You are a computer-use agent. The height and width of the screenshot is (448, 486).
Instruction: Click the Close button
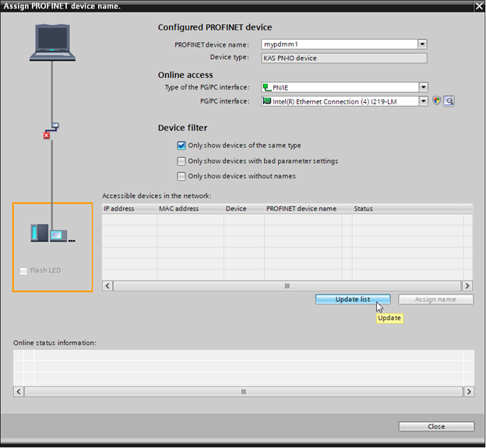click(x=436, y=426)
